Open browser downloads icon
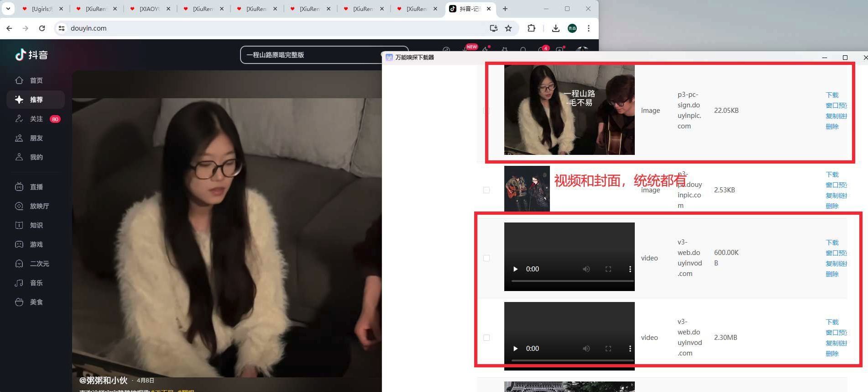868x392 pixels. [x=555, y=28]
